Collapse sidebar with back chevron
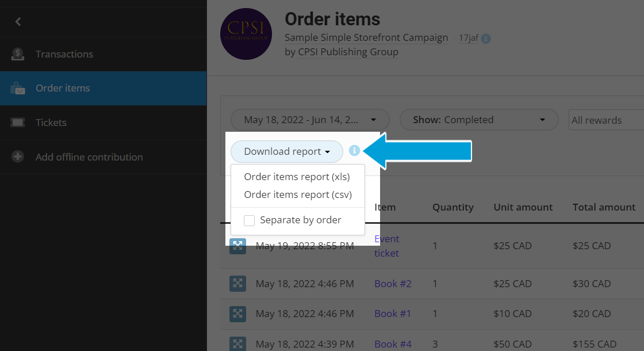This screenshot has height=351, width=644. tap(18, 22)
